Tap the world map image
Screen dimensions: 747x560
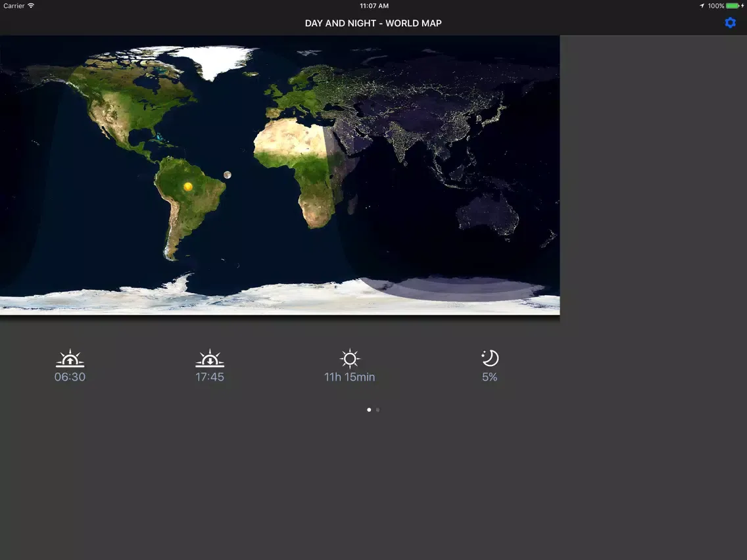click(279, 175)
